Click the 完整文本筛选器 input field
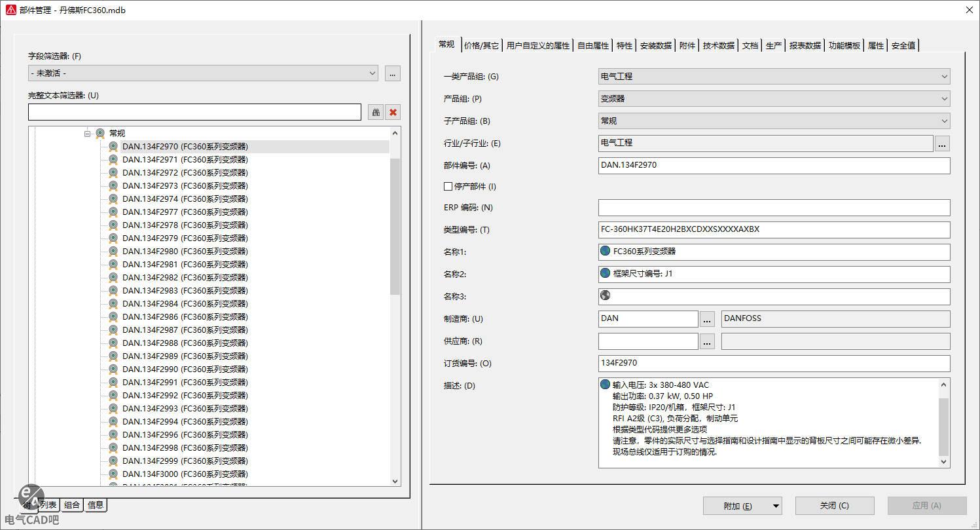Screen dimensions: 980x530 click(194, 112)
